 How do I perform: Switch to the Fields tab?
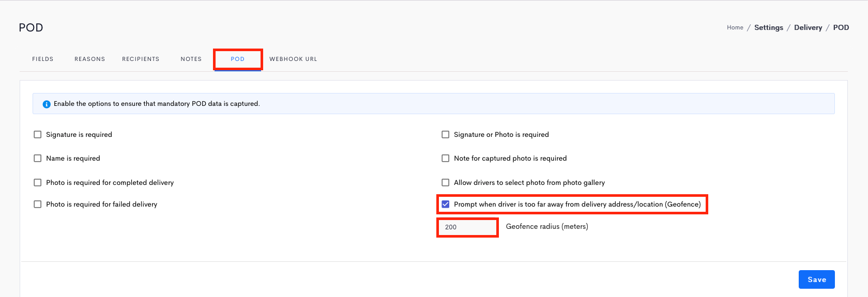43,59
